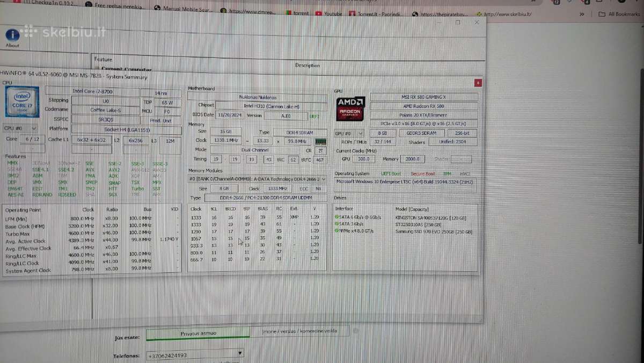Click the Coffee Lake-S codename field
The width and height of the screenshot is (644, 363).
(105, 110)
